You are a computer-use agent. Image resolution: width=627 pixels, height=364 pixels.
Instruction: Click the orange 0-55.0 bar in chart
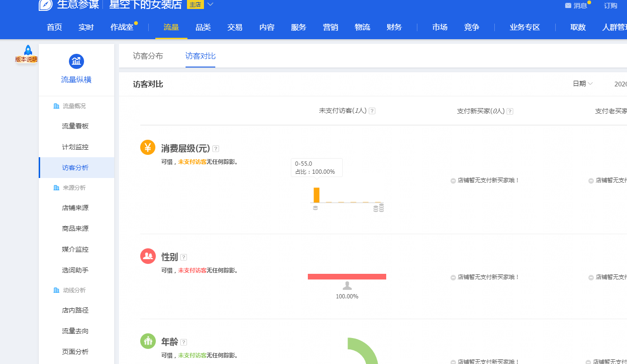tap(316, 195)
